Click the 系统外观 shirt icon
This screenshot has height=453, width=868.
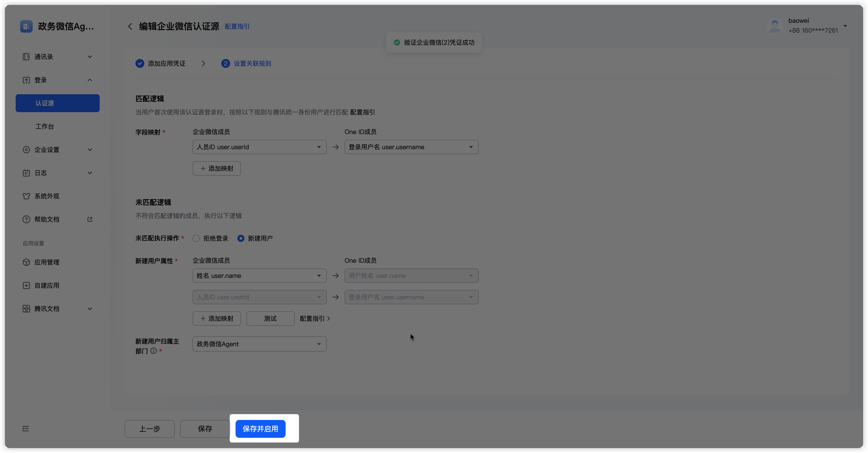pyautogui.click(x=26, y=196)
